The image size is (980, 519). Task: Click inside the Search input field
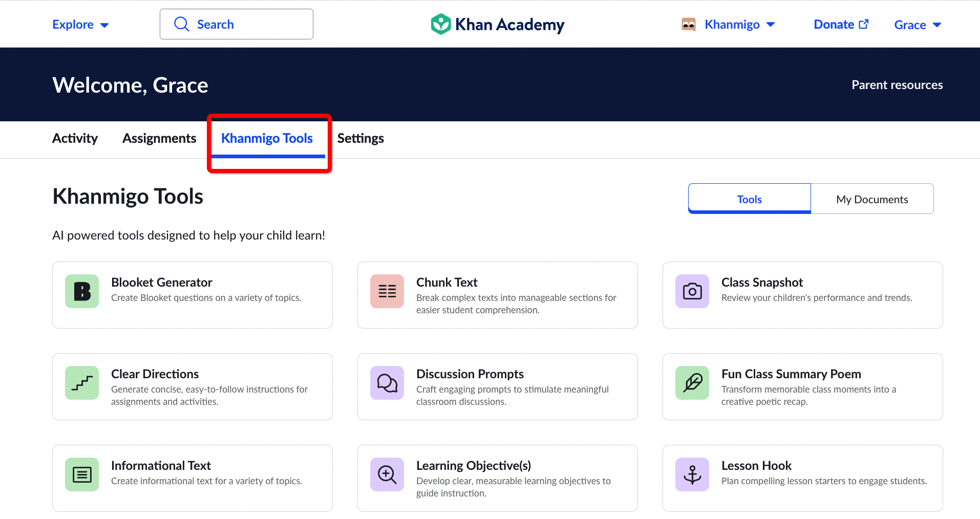point(237,24)
